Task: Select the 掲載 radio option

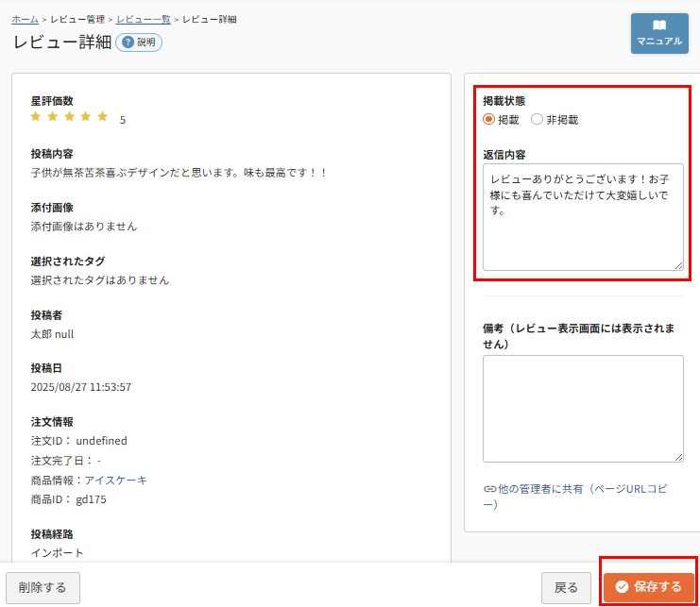Action: (x=488, y=120)
